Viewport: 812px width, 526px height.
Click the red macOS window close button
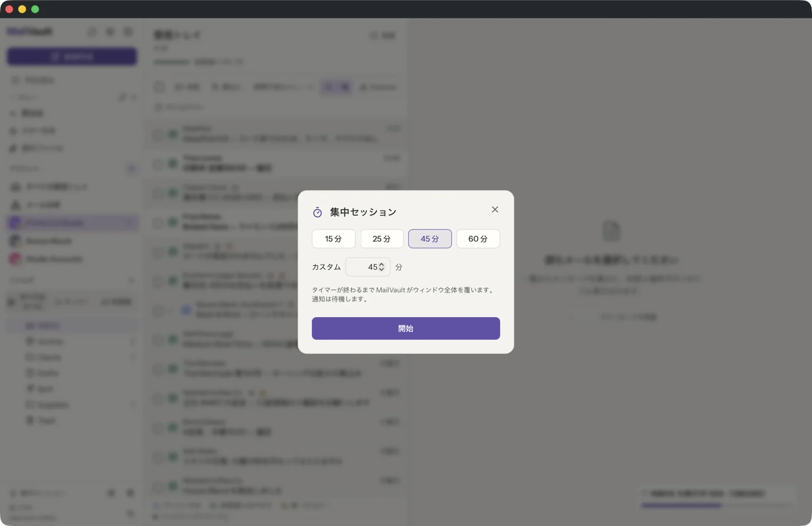pyautogui.click(x=9, y=9)
